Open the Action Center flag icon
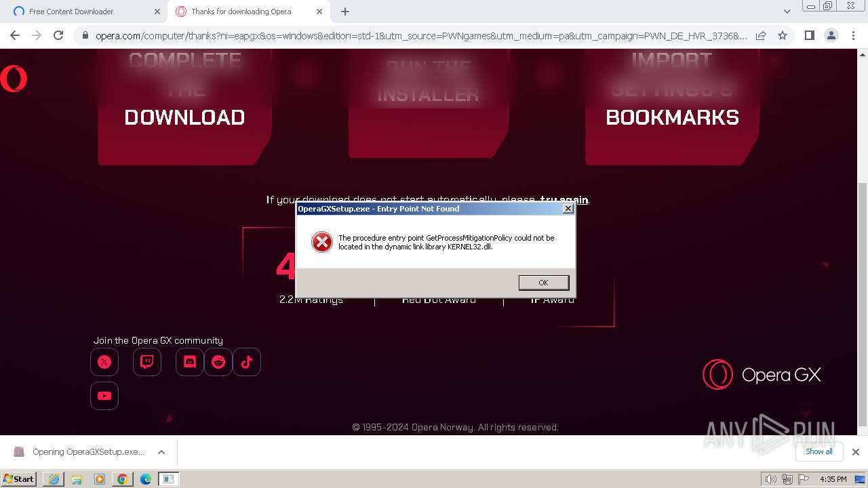 coord(802,479)
